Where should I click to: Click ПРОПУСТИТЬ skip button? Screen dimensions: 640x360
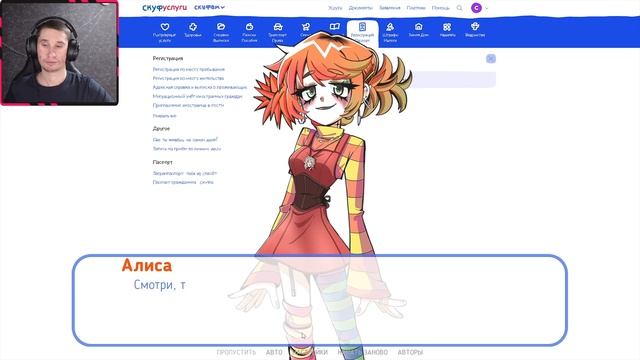pos(236,352)
